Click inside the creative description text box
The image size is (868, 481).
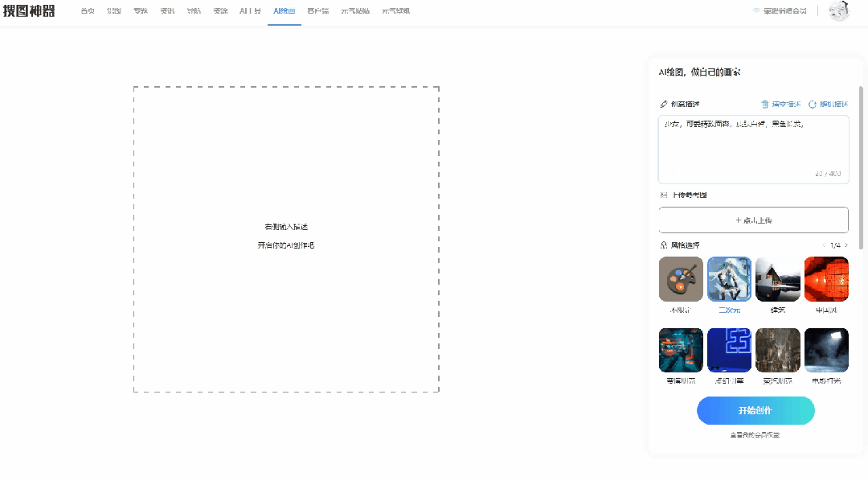(x=753, y=149)
